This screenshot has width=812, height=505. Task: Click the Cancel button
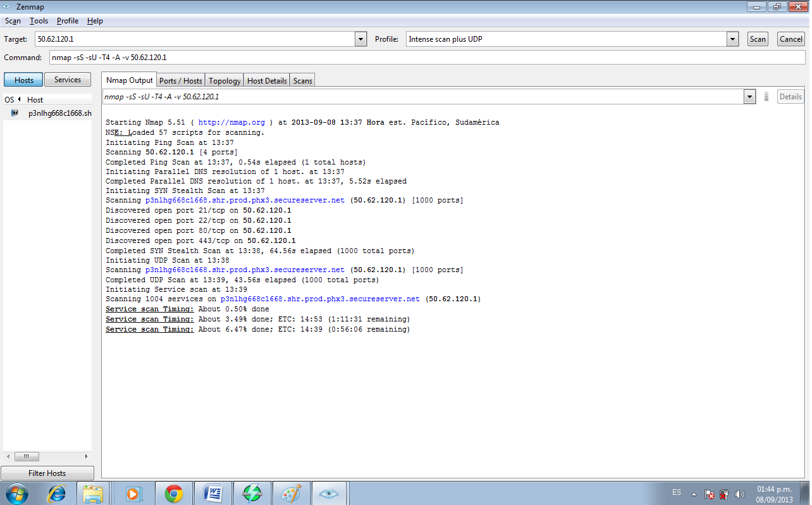[791, 39]
